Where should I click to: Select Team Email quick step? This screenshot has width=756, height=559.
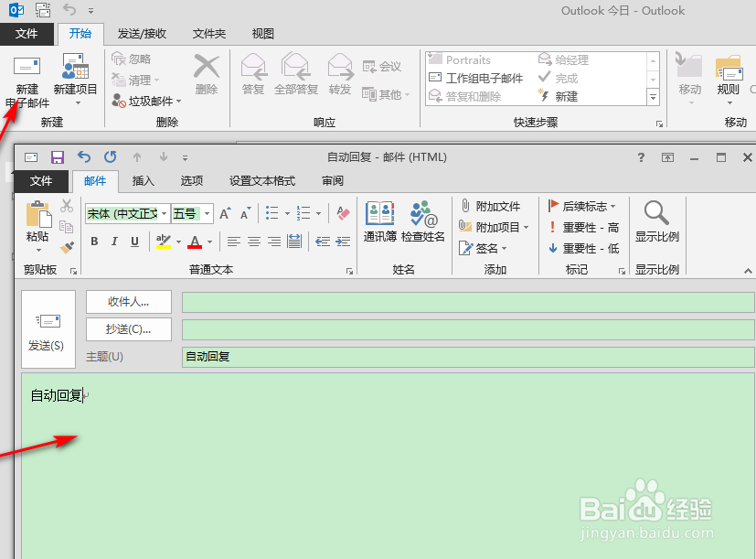(476, 78)
